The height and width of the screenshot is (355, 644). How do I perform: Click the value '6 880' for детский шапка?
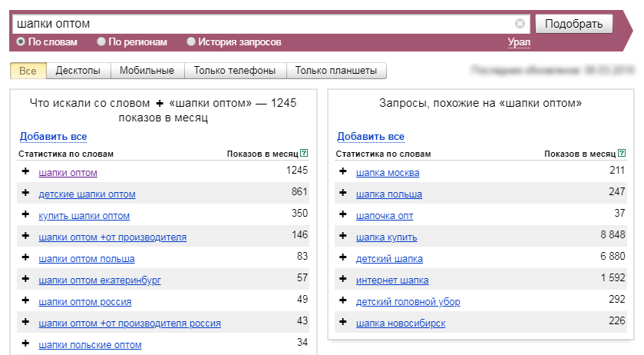(613, 257)
